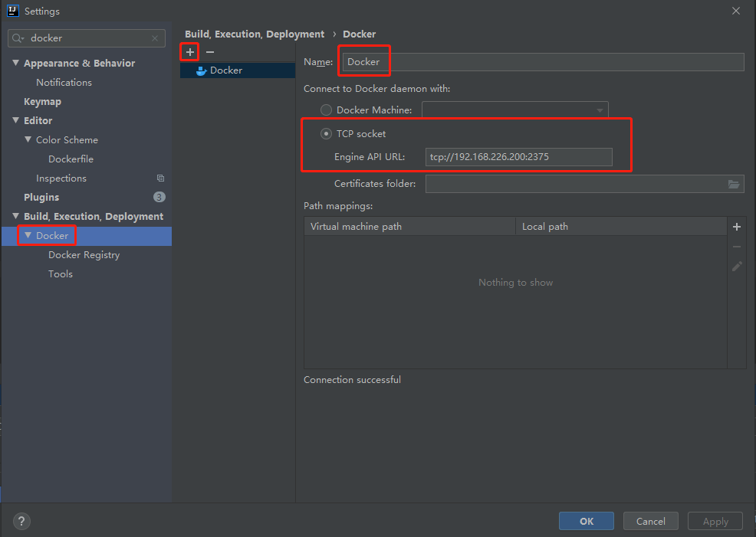Open Dockerfile color scheme settings
Screen dimensions: 756x537
(71, 159)
